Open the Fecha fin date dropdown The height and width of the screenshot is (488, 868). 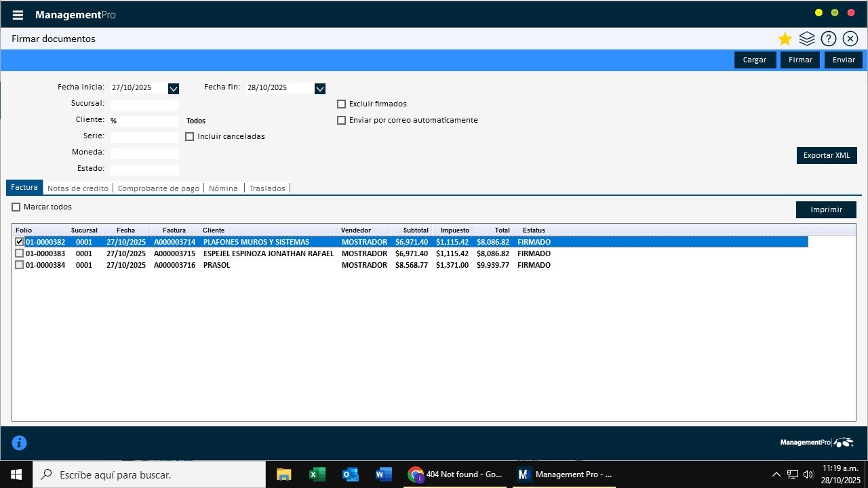(x=320, y=88)
